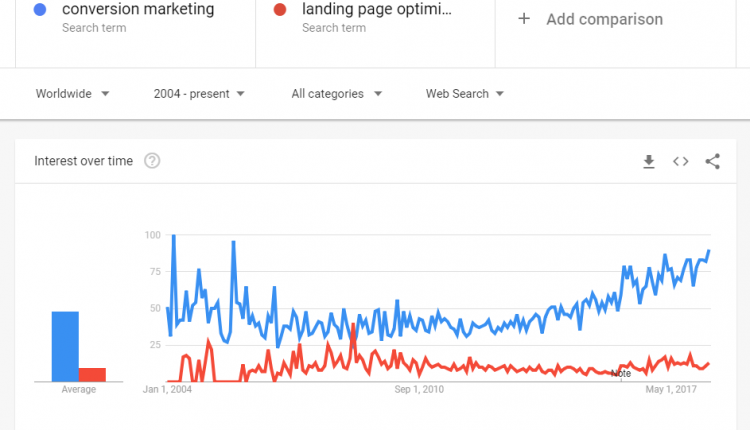This screenshot has width=750, height=430.
Task: Open the All categories dropdown
Action: pyautogui.click(x=336, y=94)
